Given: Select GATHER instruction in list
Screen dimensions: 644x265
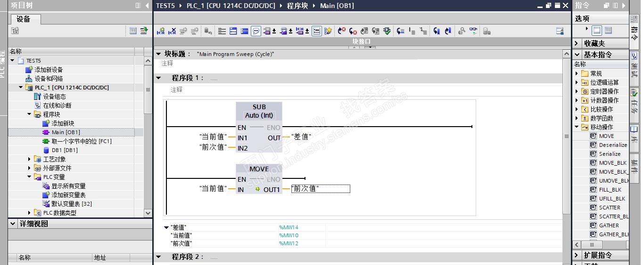Looking at the screenshot, I should point(609,225).
